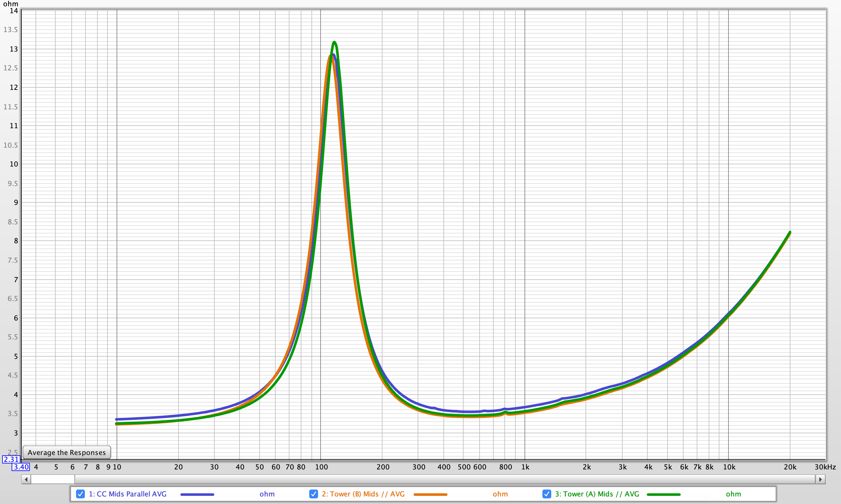Click the '14' value on ohm axis

(14, 11)
